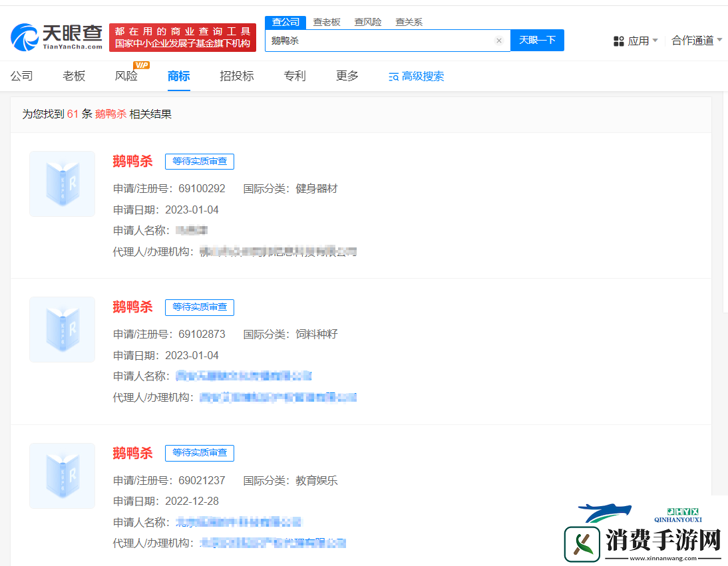The image size is (728, 566).
Task: Click the red promotional banner 都在用的商业查询工具
Action: (x=182, y=38)
